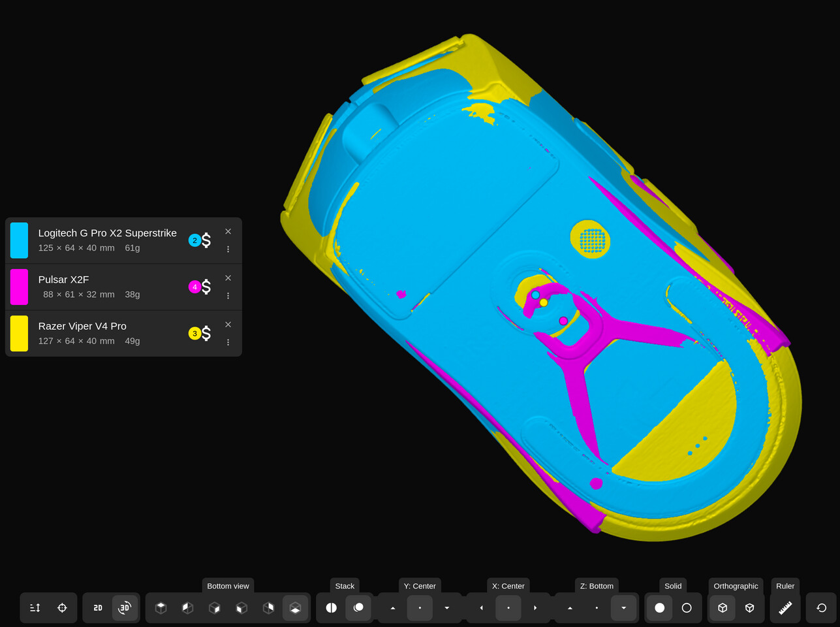The width and height of the screenshot is (840, 627).
Task: Open three-dot menu for Pulsar X2F
Action: coord(228,296)
